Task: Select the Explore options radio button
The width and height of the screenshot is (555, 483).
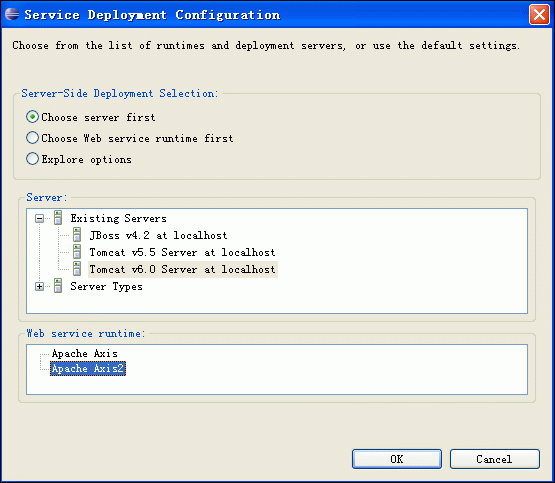Action: pos(32,159)
